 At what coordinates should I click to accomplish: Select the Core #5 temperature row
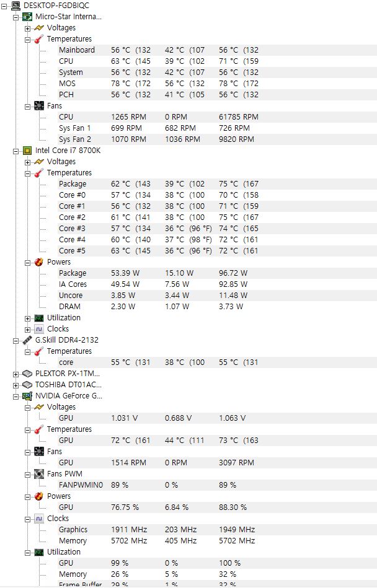tap(72, 251)
